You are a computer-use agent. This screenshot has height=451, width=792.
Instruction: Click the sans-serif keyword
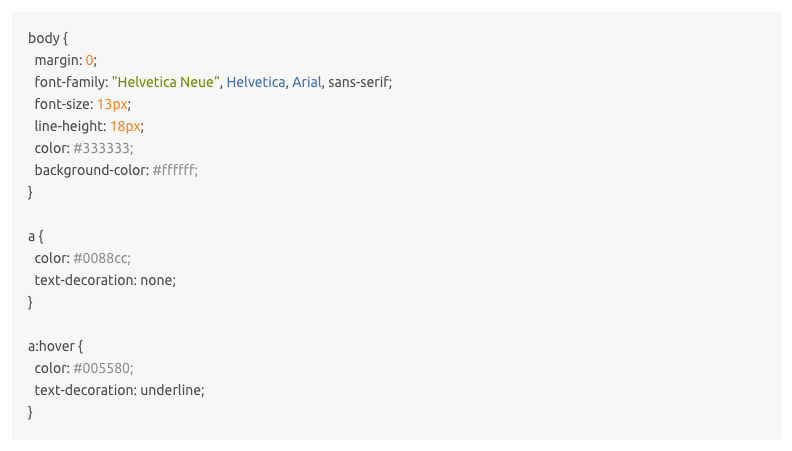[358, 82]
